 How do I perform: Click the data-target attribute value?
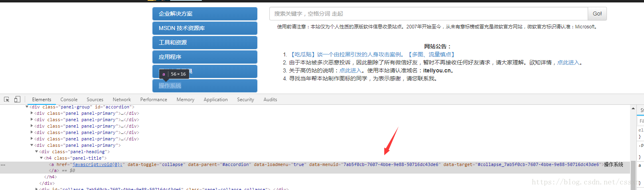(x=538, y=164)
